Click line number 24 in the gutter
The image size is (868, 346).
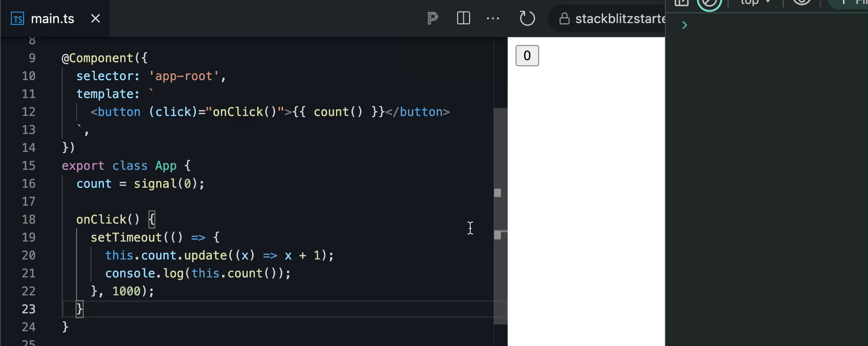point(29,327)
